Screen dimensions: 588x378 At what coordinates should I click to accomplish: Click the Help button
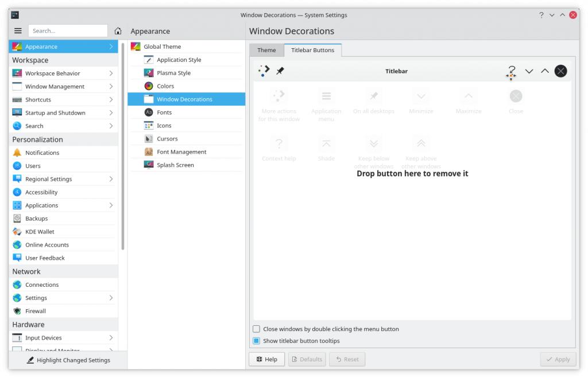(267, 360)
